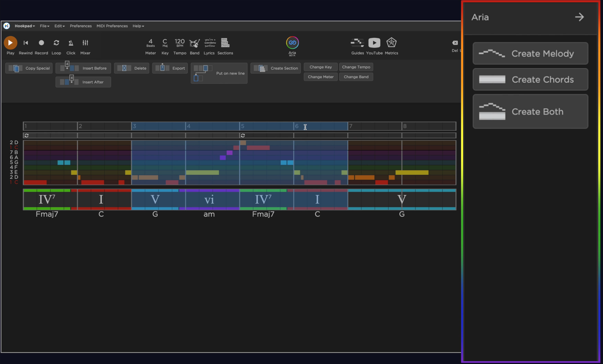
Task: Toggle the Loop control
Action: tap(56, 43)
